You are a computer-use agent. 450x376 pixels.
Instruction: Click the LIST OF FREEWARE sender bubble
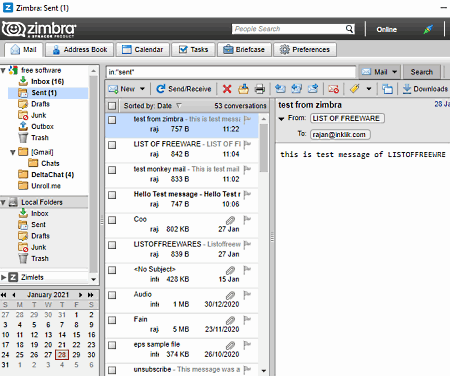(347, 118)
